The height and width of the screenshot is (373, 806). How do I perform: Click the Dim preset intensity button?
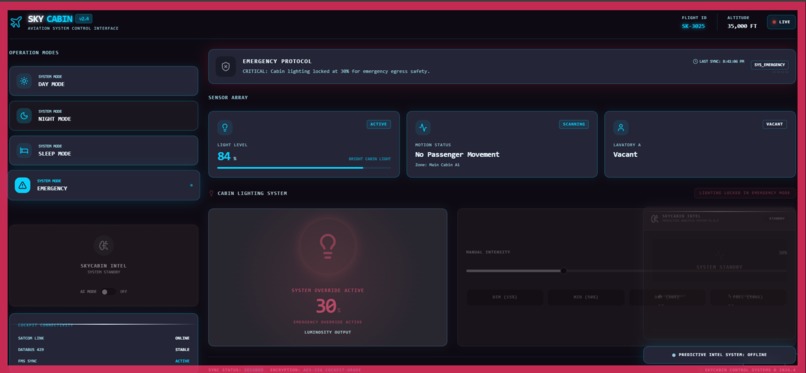[504, 297]
